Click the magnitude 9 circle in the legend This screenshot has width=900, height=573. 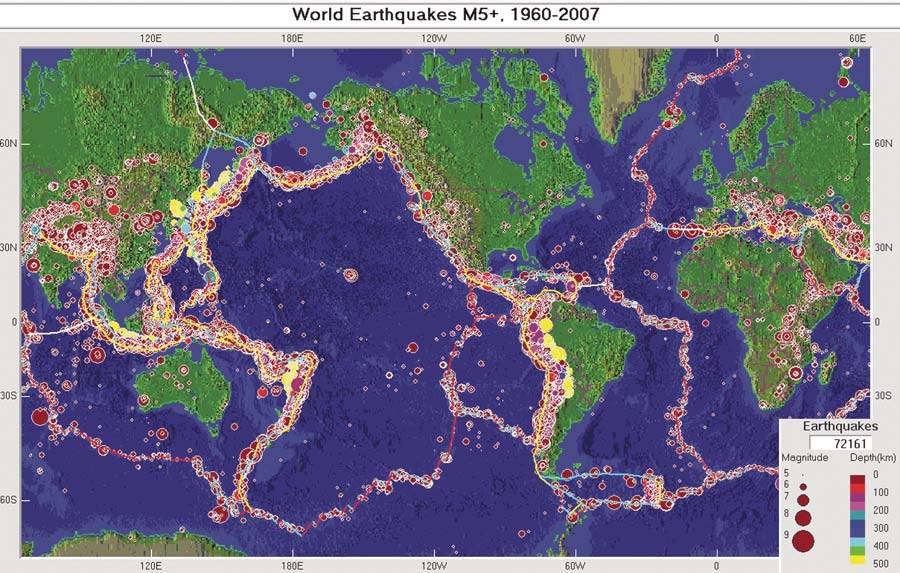tap(804, 541)
